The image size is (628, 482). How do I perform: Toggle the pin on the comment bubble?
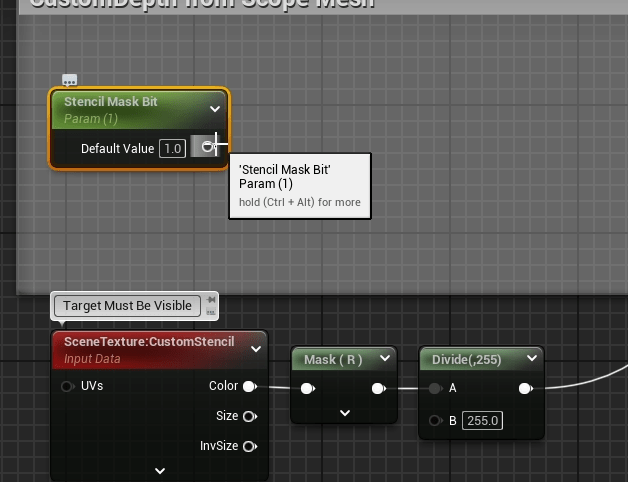point(211,299)
